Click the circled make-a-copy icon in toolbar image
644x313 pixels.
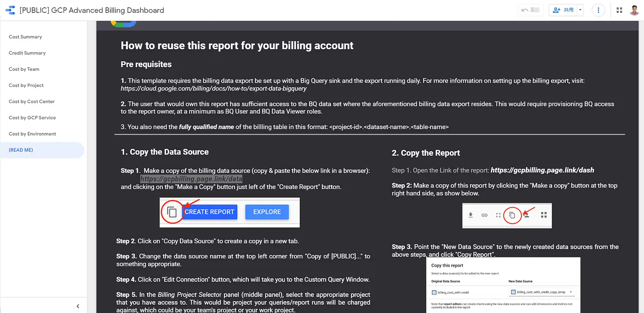(512, 215)
